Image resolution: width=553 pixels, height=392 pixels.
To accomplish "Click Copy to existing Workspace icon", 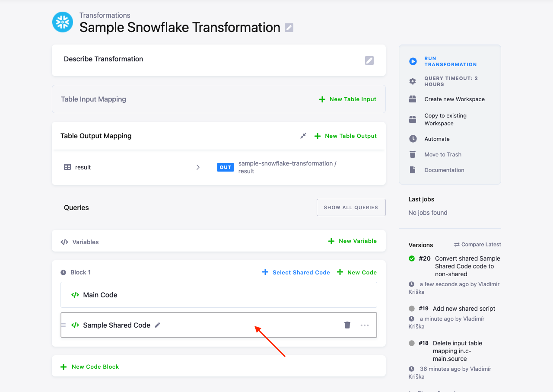I will point(413,119).
